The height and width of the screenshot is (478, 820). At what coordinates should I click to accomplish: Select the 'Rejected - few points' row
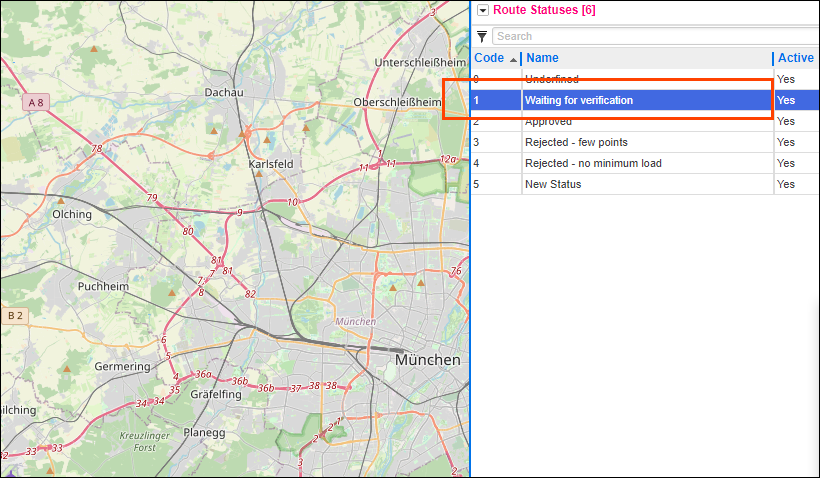pyautogui.click(x=644, y=142)
